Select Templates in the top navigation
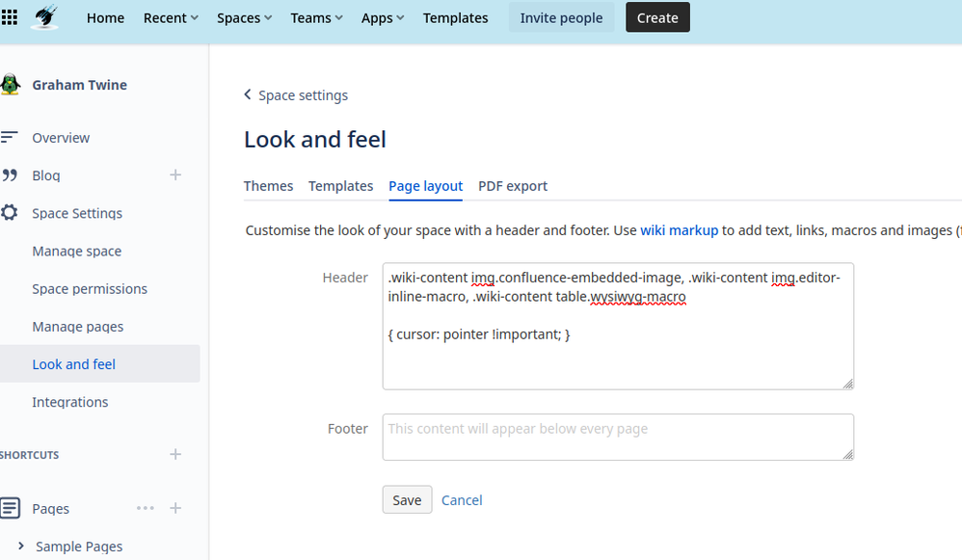This screenshot has width=962, height=560. coord(455,17)
